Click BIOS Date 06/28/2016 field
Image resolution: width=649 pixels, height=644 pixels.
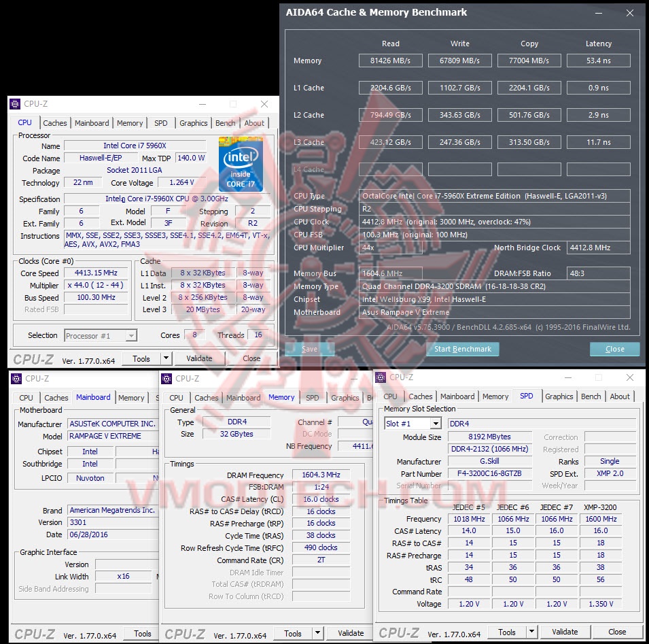tap(113, 535)
